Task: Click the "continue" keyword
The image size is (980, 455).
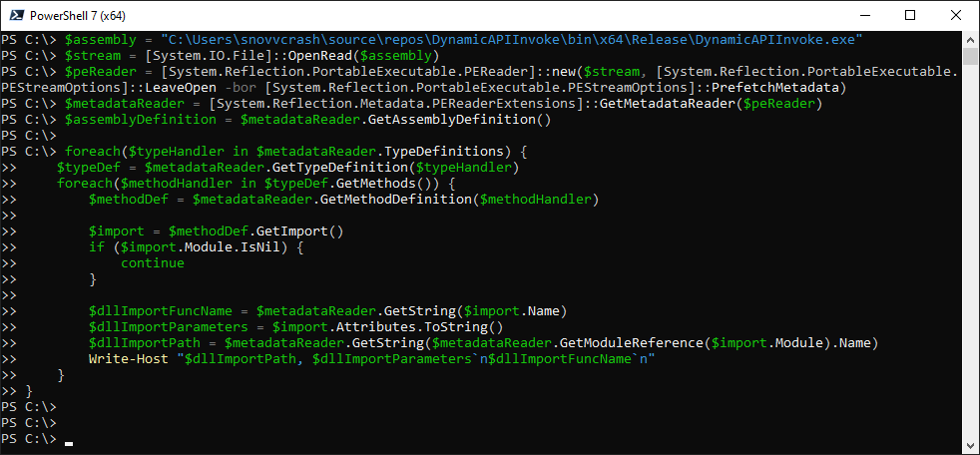Action: pos(152,263)
